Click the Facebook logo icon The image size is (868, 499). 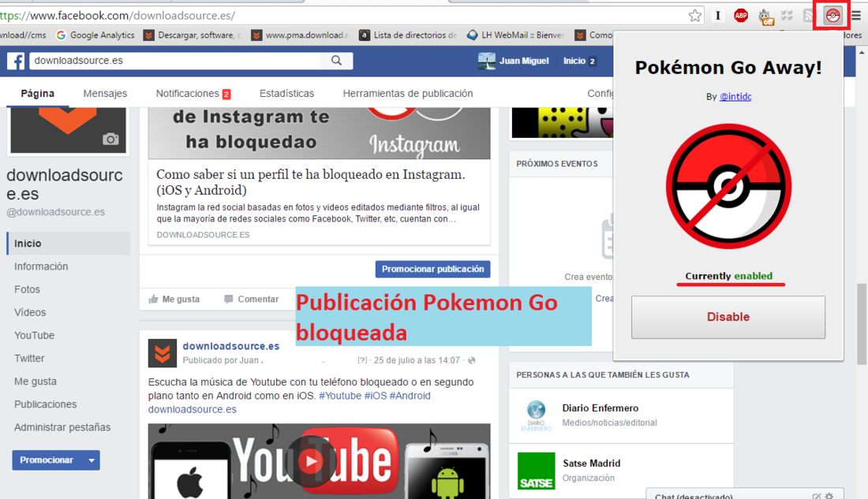tap(16, 60)
